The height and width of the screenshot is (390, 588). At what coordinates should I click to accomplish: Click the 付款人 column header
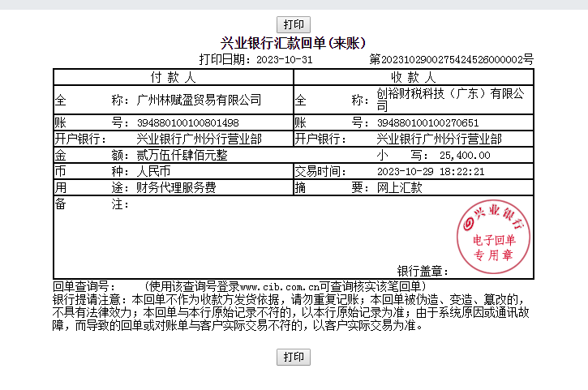point(174,77)
